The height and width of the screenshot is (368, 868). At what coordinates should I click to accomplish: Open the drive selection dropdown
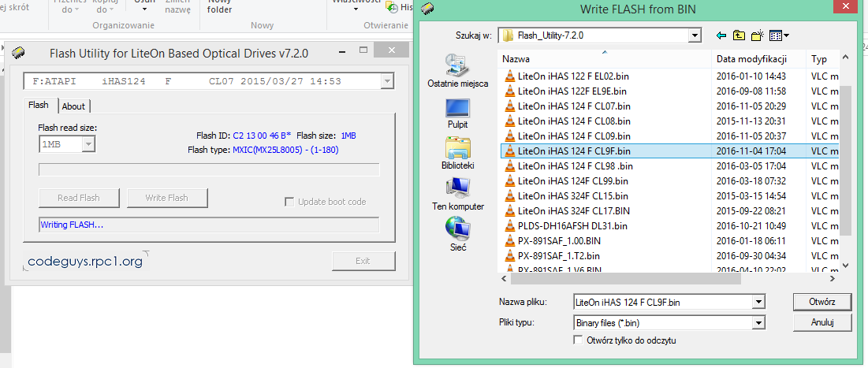pos(387,82)
